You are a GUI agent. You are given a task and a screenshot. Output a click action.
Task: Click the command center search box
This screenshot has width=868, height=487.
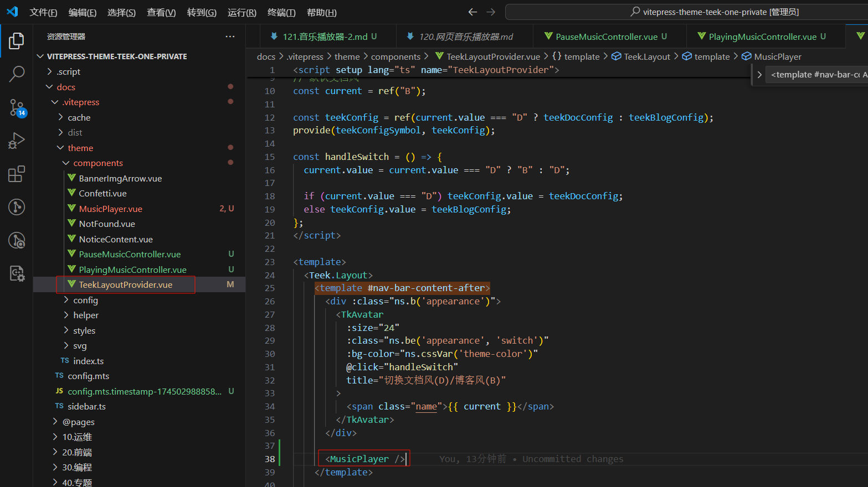coord(687,12)
